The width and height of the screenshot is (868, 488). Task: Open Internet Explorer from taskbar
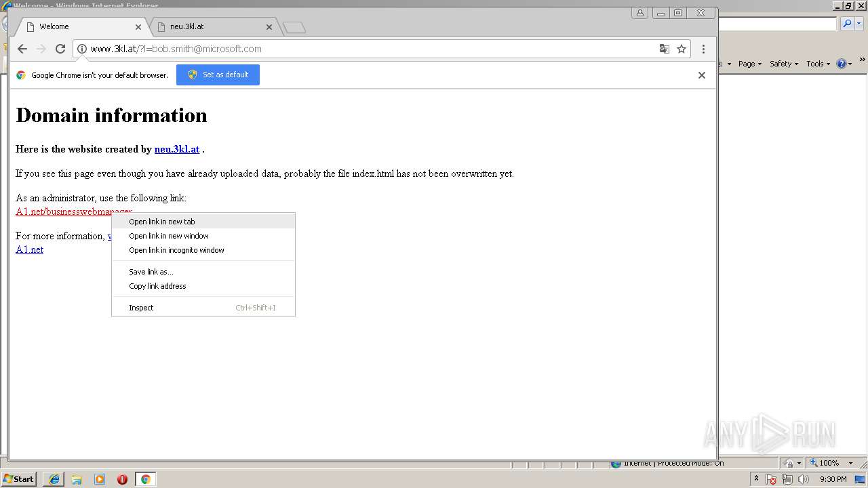[54, 479]
